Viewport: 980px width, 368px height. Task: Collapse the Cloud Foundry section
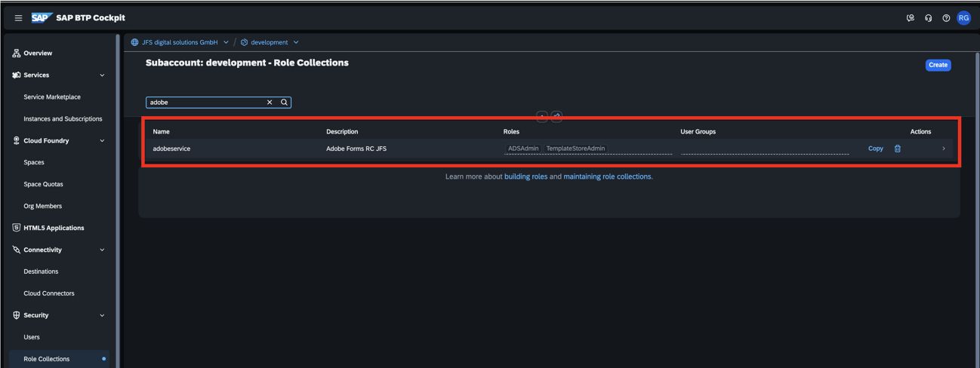102,141
